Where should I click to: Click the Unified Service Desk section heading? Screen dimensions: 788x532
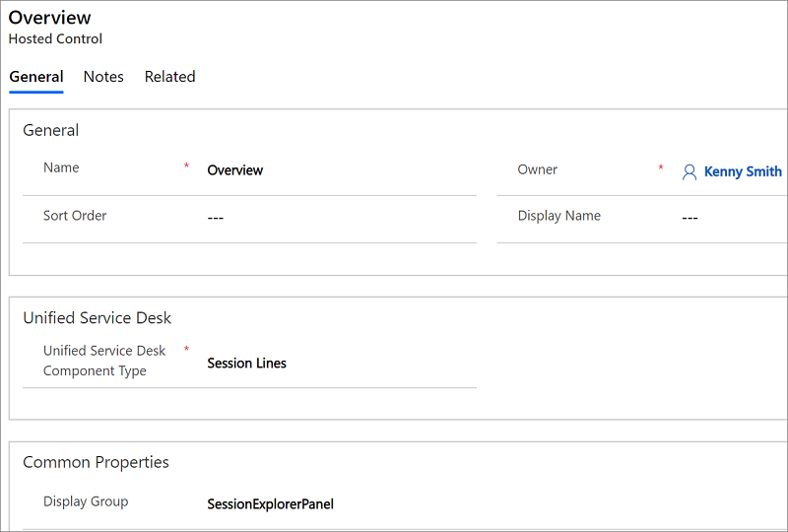pyautogui.click(x=97, y=318)
